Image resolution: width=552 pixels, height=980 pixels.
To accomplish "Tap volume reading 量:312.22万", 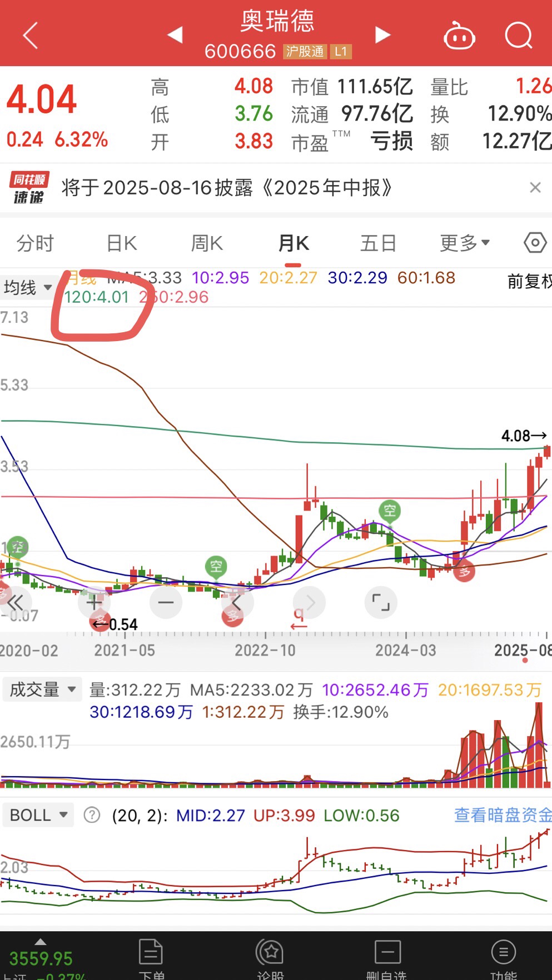I will coord(135,690).
